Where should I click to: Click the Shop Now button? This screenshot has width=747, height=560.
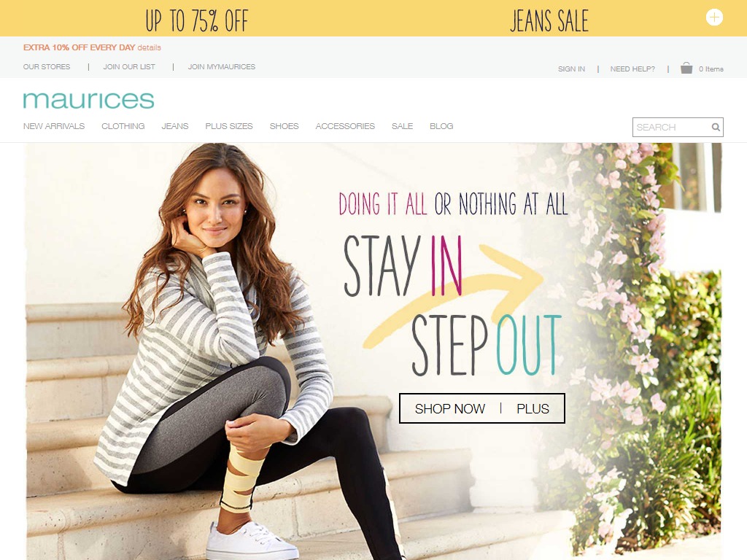(x=449, y=408)
